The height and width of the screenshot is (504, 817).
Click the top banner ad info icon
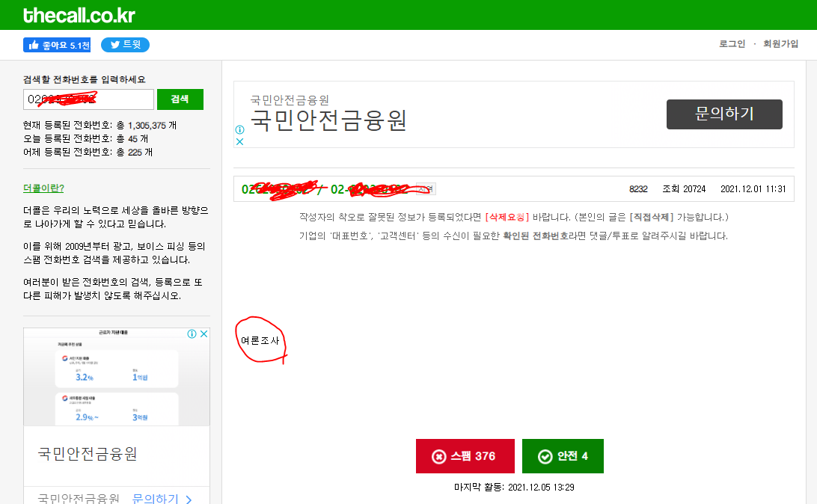click(x=239, y=129)
